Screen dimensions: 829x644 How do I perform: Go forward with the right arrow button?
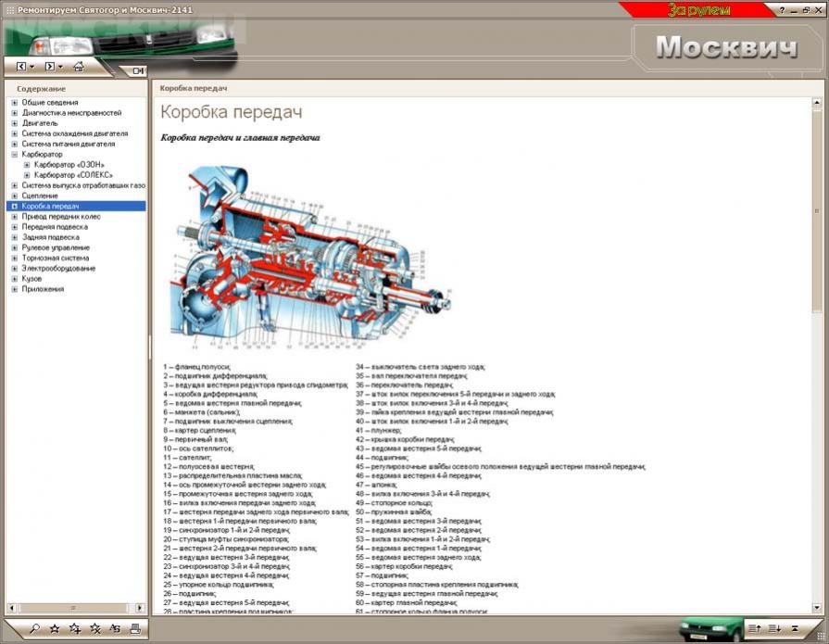(50, 67)
